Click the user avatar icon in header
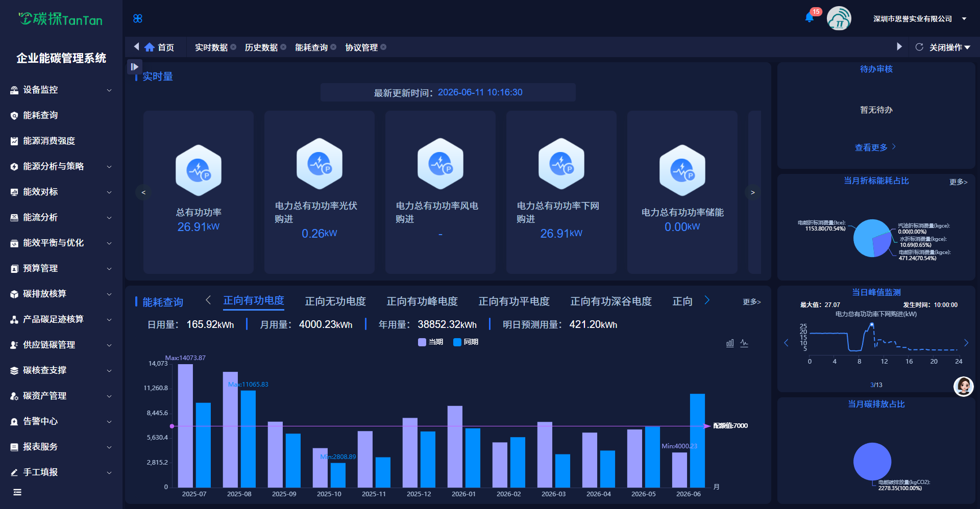The height and width of the screenshot is (509, 980). (839, 18)
